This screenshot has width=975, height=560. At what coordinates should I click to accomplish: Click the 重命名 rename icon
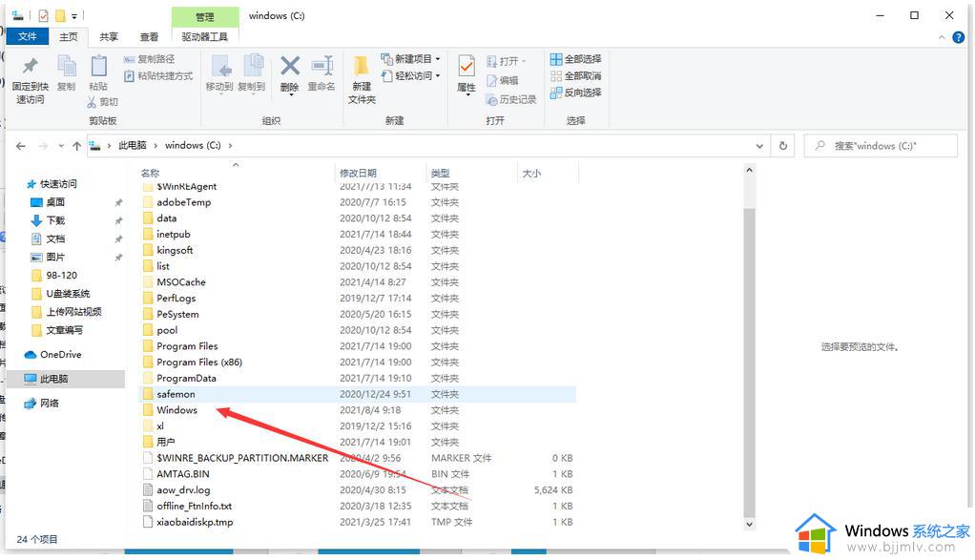click(322, 66)
